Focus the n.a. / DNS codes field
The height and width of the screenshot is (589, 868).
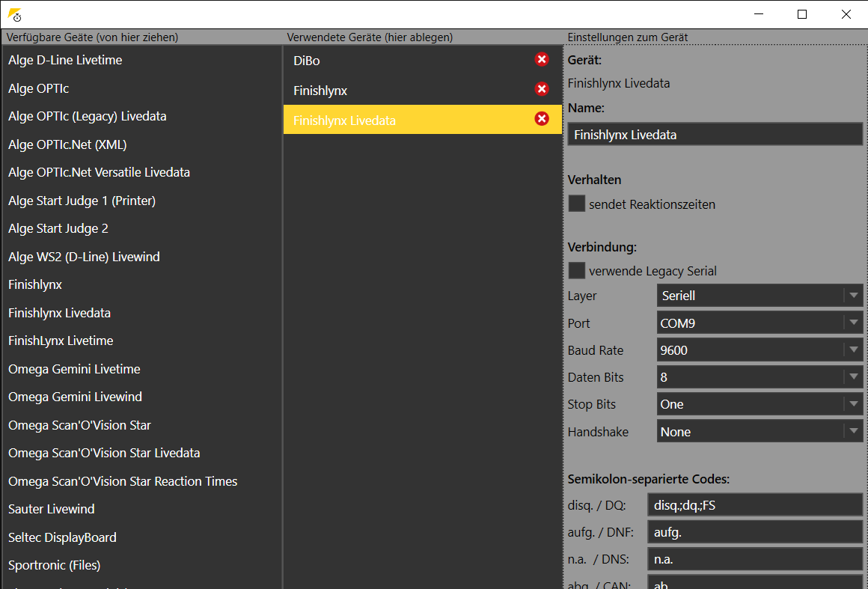(755, 559)
